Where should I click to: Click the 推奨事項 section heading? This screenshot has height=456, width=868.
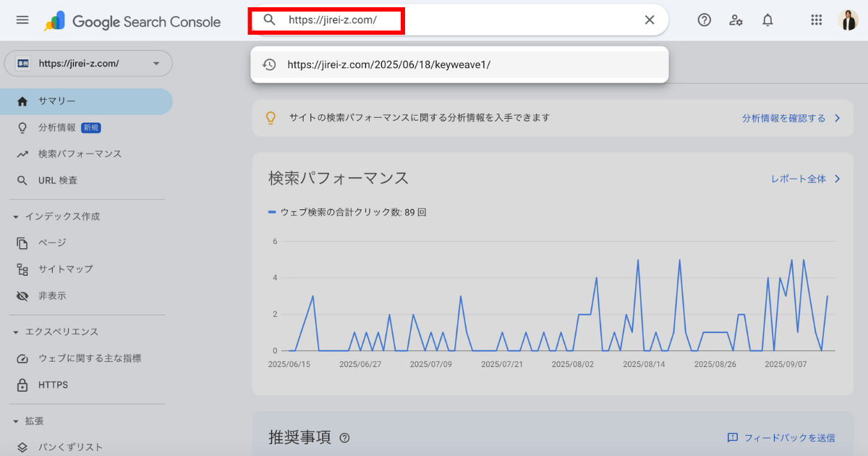(299, 438)
